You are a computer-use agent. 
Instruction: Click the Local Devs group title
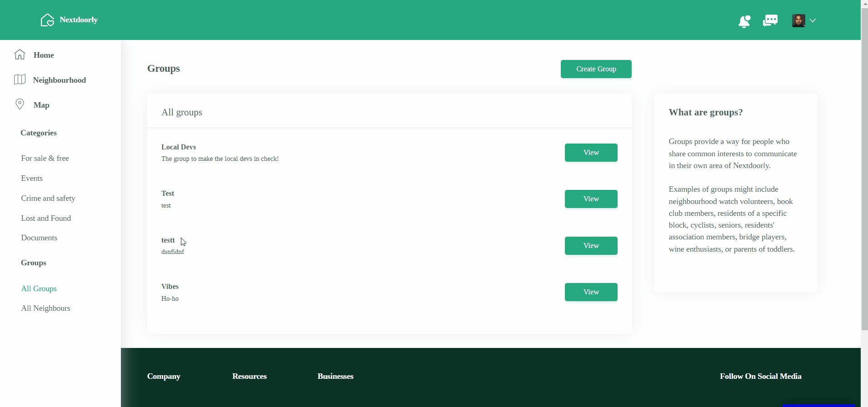click(179, 147)
